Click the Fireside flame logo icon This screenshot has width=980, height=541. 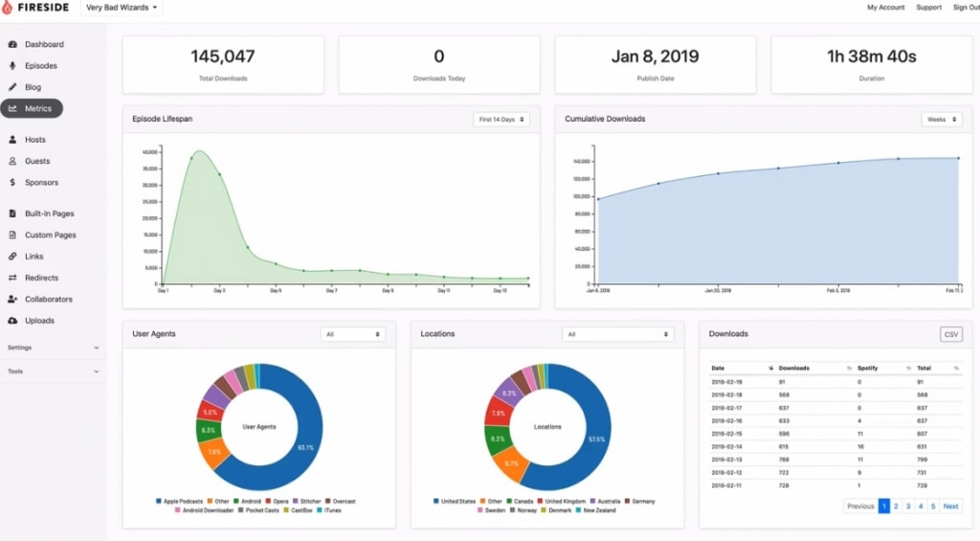(x=7, y=8)
